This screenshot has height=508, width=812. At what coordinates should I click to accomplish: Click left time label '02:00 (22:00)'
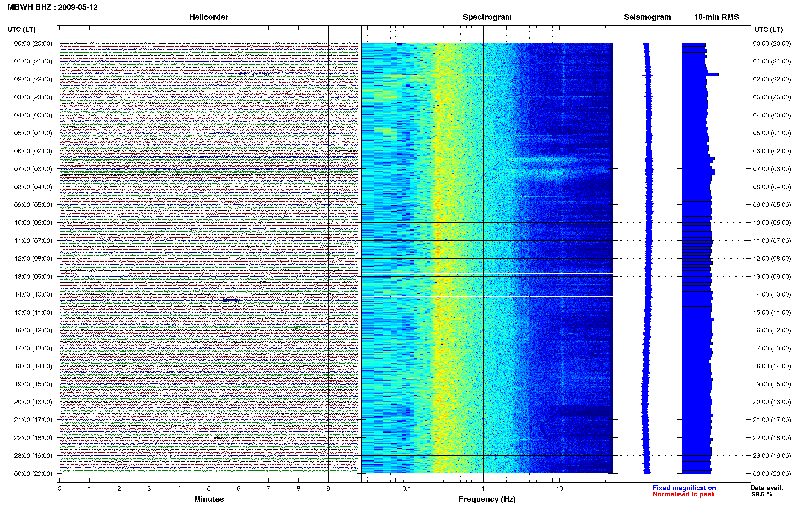pos(33,79)
